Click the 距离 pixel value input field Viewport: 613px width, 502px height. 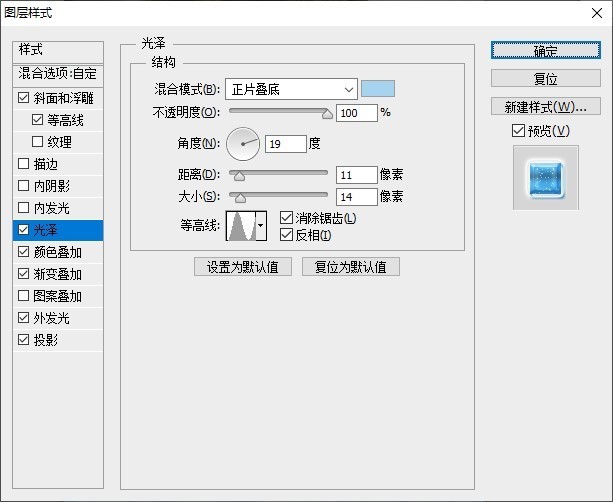[x=356, y=175]
